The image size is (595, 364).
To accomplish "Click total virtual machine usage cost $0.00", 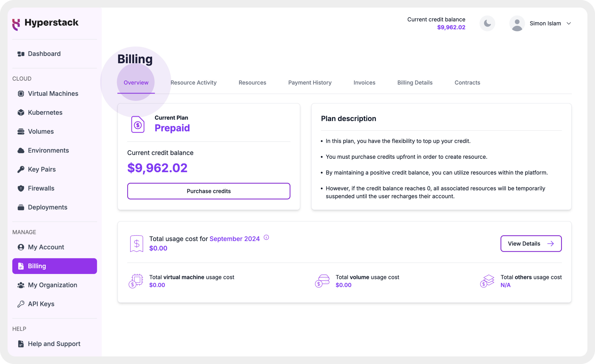I will (x=157, y=285).
